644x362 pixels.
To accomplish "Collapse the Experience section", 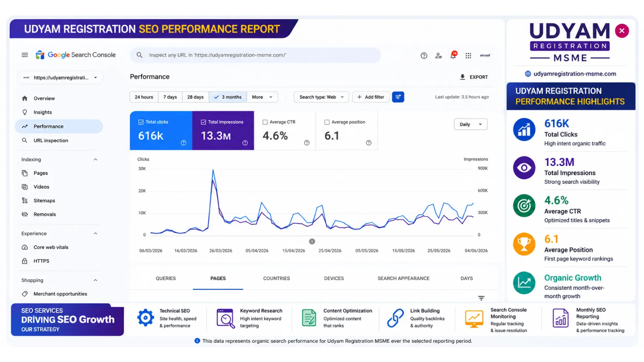I will click(x=95, y=234).
